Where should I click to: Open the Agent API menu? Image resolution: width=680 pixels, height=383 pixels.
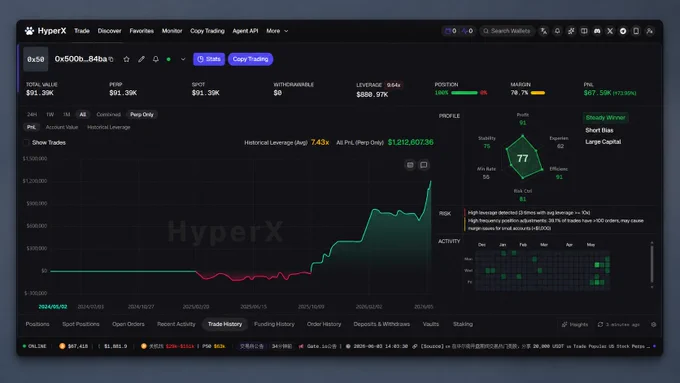[245, 31]
